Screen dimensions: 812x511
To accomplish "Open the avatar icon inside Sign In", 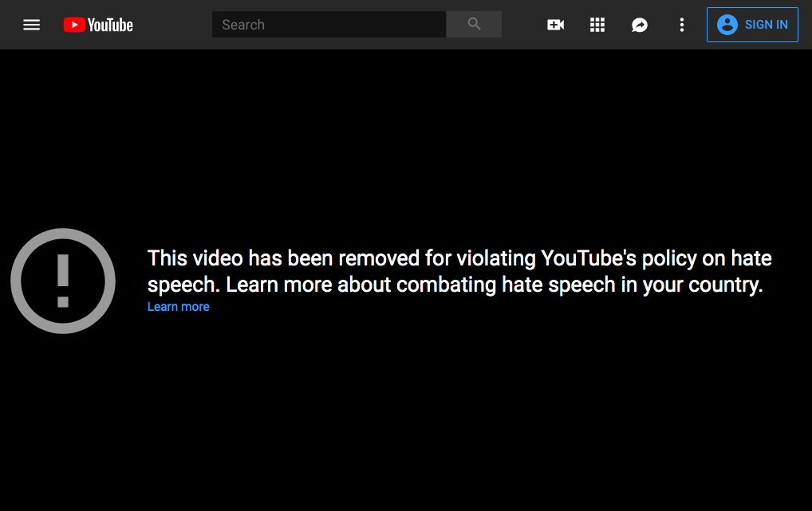I will pyautogui.click(x=727, y=25).
